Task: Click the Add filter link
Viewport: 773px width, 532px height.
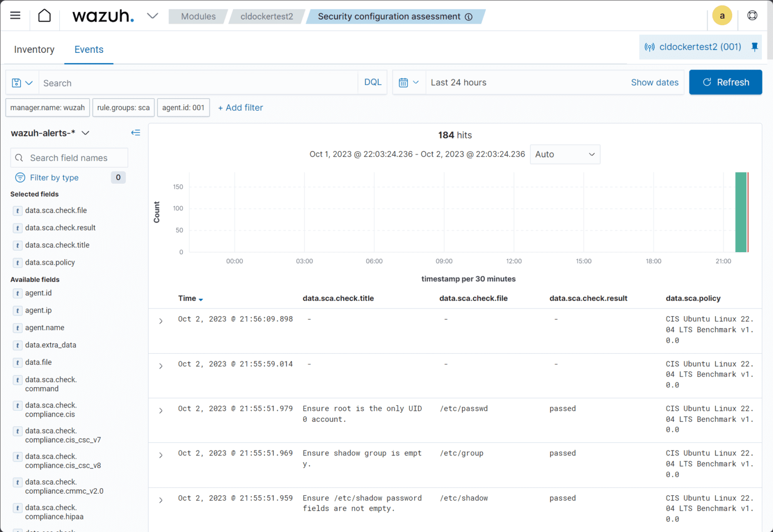Action: (x=241, y=108)
